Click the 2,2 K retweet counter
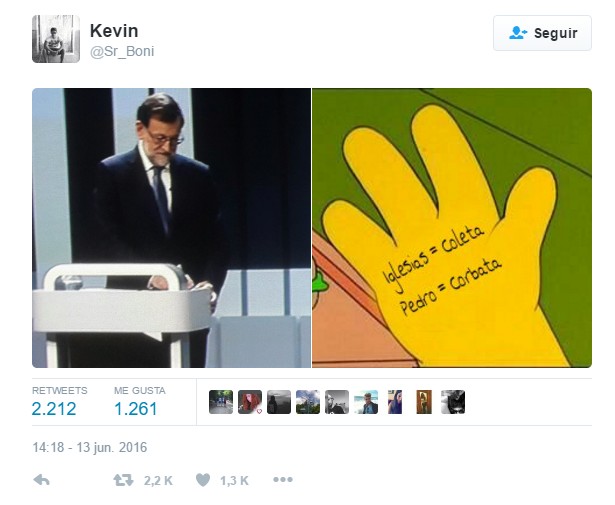The width and height of the screenshot is (615, 505). pos(158,480)
